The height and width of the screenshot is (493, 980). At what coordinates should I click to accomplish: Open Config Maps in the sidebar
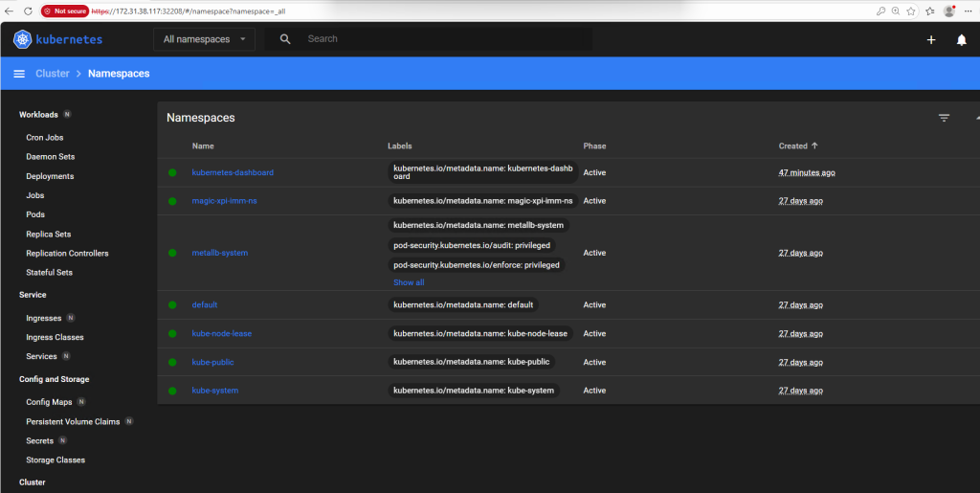coord(49,402)
